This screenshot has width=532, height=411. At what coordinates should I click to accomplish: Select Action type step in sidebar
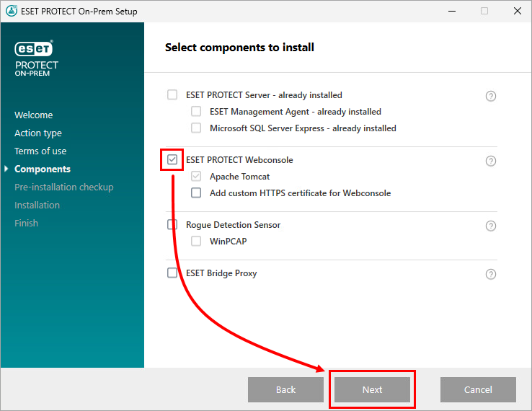[38, 133]
